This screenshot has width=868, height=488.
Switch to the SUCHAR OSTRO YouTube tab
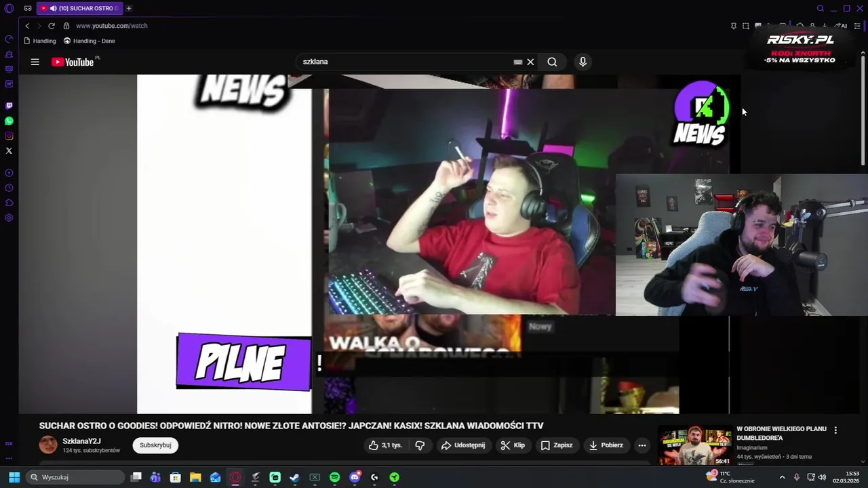(x=79, y=8)
